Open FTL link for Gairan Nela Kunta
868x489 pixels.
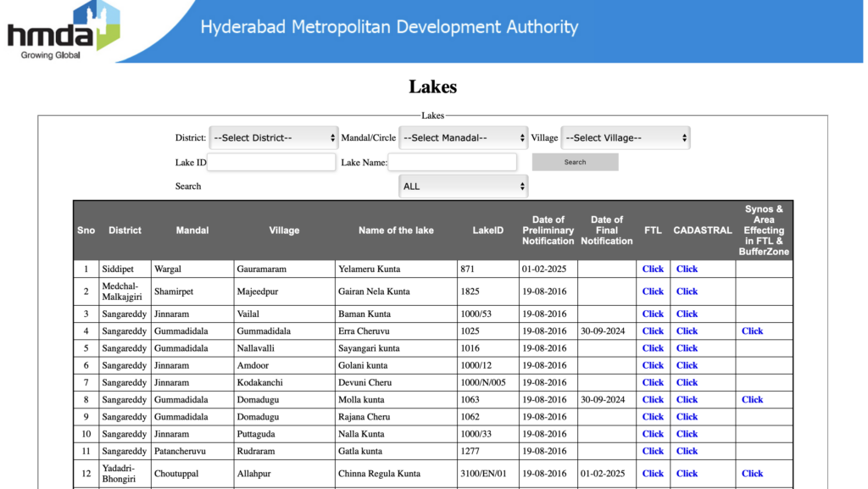(x=653, y=292)
